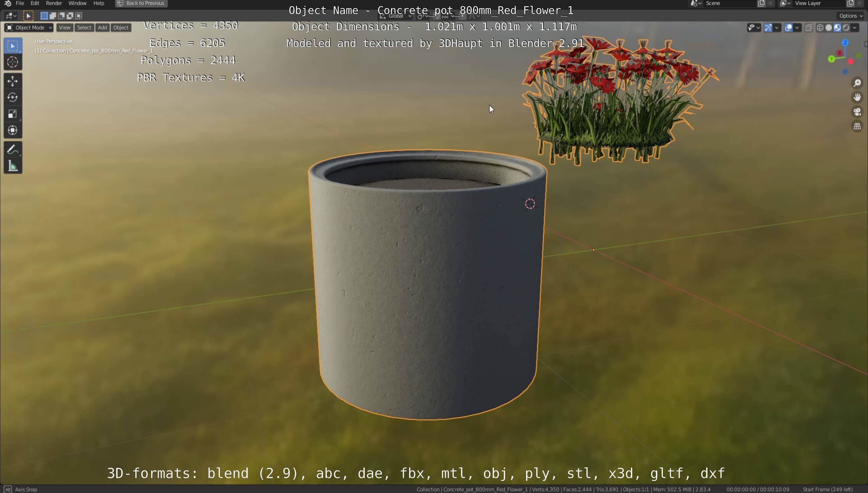Set selection mode to Extend existing selection
The image size is (868, 493).
(53, 15)
